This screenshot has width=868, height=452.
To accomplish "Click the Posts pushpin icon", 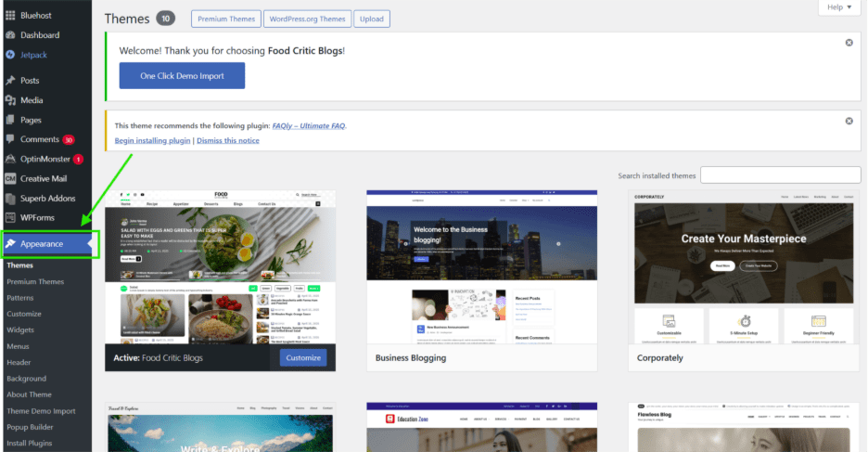I will coord(10,81).
